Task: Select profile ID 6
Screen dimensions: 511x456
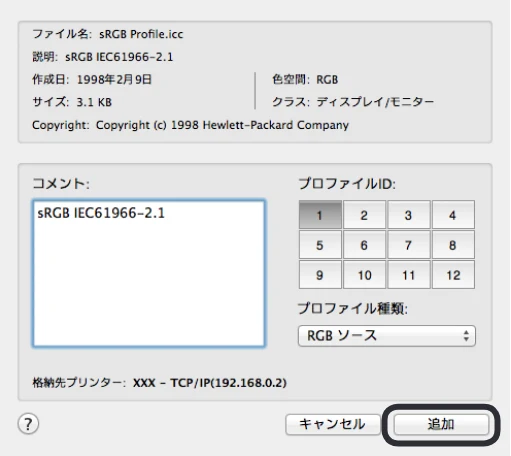Action: click(x=364, y=245)
